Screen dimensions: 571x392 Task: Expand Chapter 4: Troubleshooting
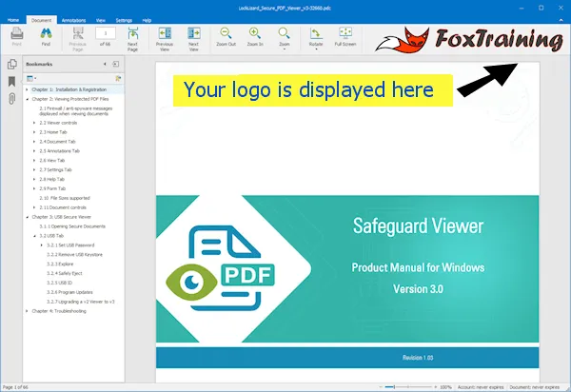click(x=27, y=311)
